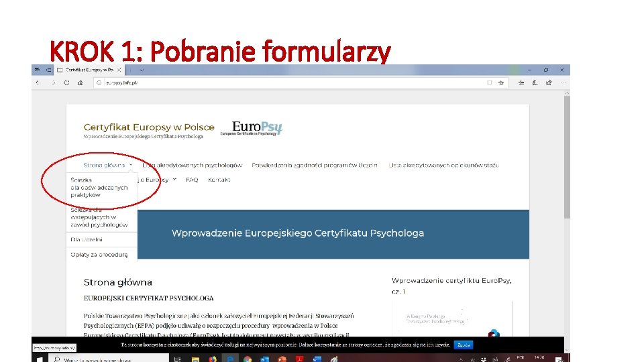This screenshot has width=644, height=362.
Task: Click Wprowadzenie certyfiktu EuroPsy, cz. 1 sidebar title
Action: pyautogui.click(x=451, y=286)
